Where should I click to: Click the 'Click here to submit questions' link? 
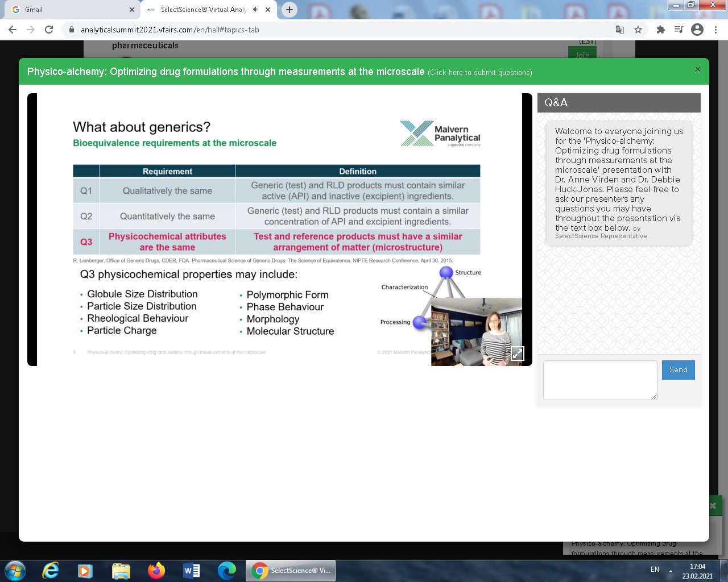(480, 73)
